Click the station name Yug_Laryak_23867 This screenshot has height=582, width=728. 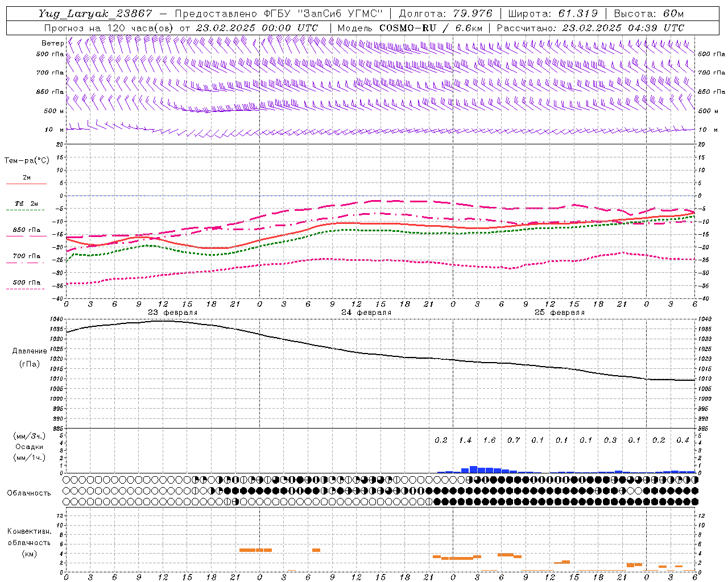[96, 14]
